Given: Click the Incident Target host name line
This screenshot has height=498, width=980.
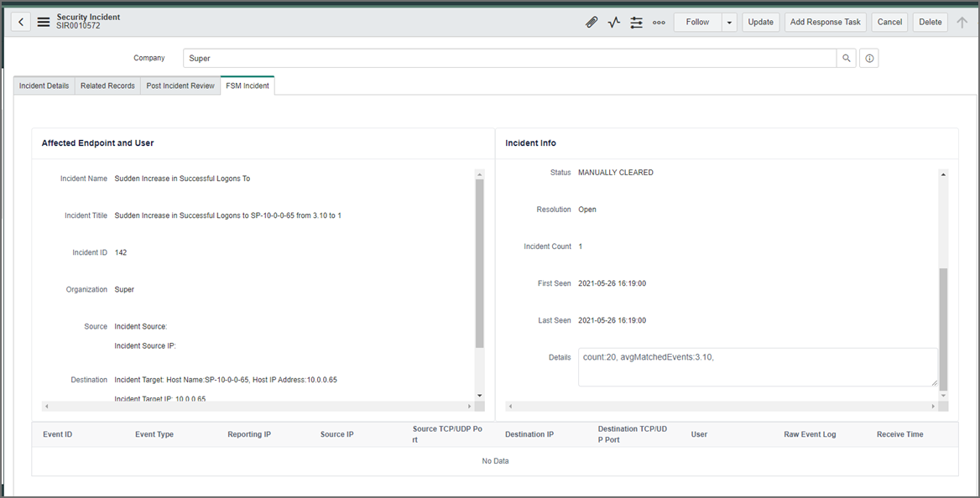Looking at the screenshot, I should pos(226,380).
